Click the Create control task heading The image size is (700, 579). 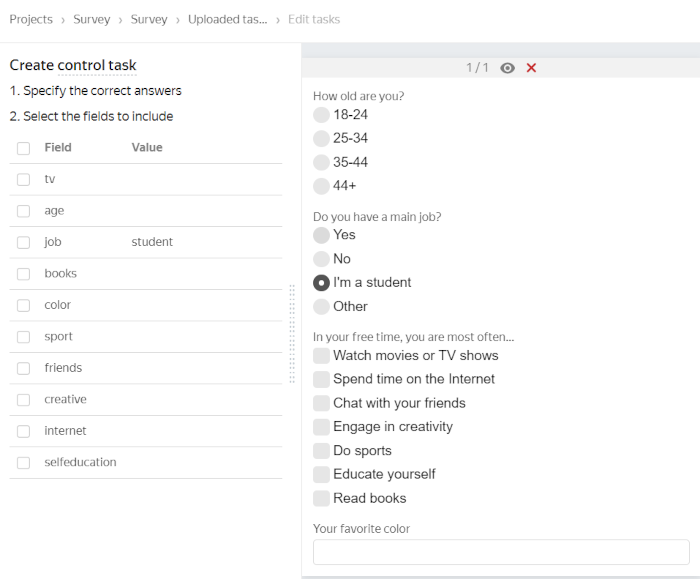tap(73, 65)
